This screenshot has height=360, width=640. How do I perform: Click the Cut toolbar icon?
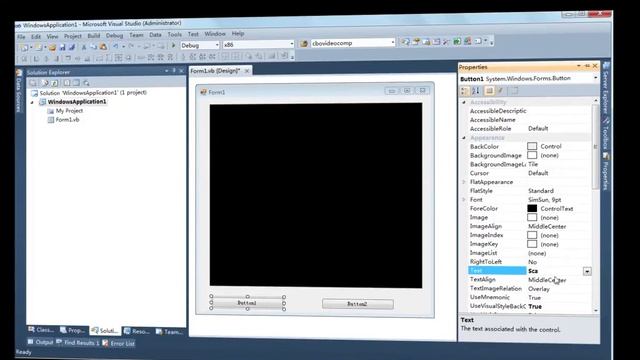84,47
